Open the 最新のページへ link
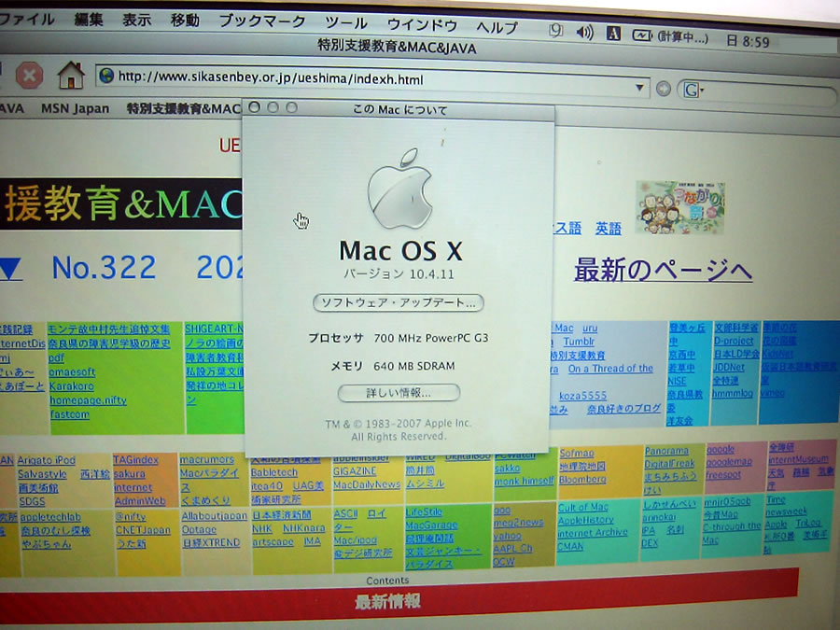 point(664,270)
